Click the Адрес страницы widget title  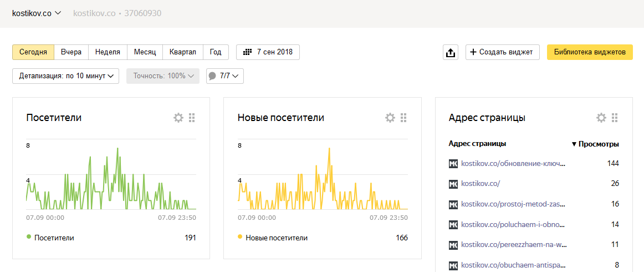click(x=487, y=118)
